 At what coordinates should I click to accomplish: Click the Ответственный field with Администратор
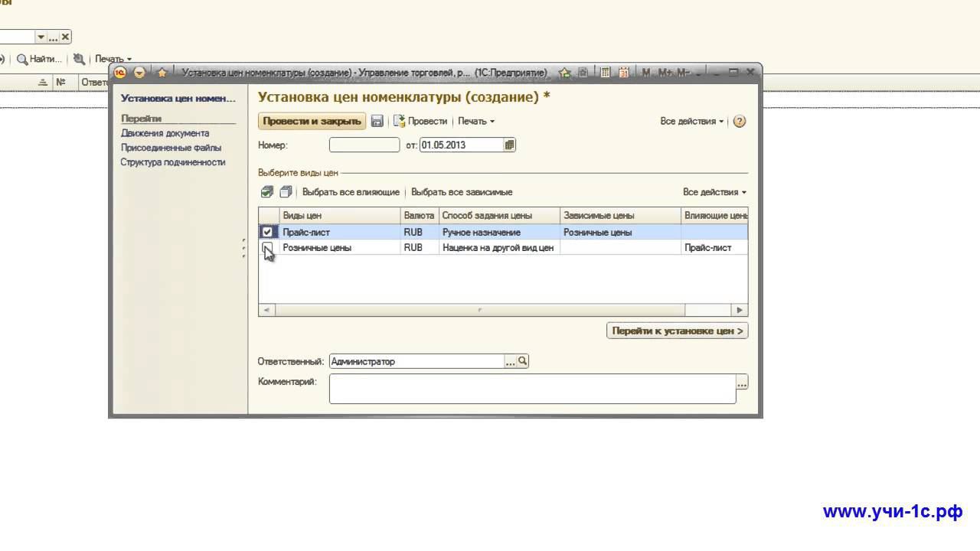point(416,361)
